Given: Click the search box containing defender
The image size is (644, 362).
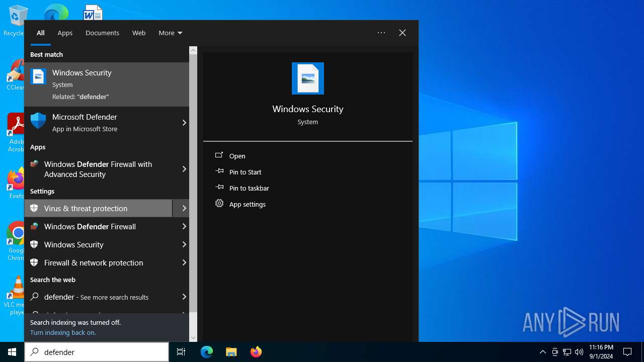Looking at the screenshot, I should [x=97, y=352].
